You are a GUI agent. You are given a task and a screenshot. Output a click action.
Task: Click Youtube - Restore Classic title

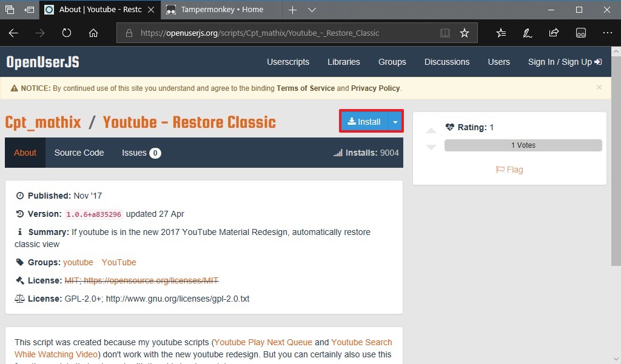189,122
